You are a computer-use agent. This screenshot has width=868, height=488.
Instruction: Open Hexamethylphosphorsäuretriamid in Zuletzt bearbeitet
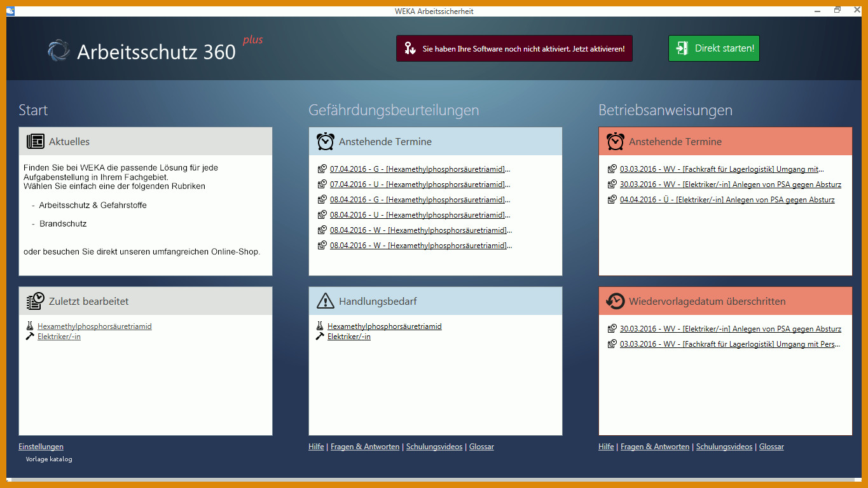[94, 326]
